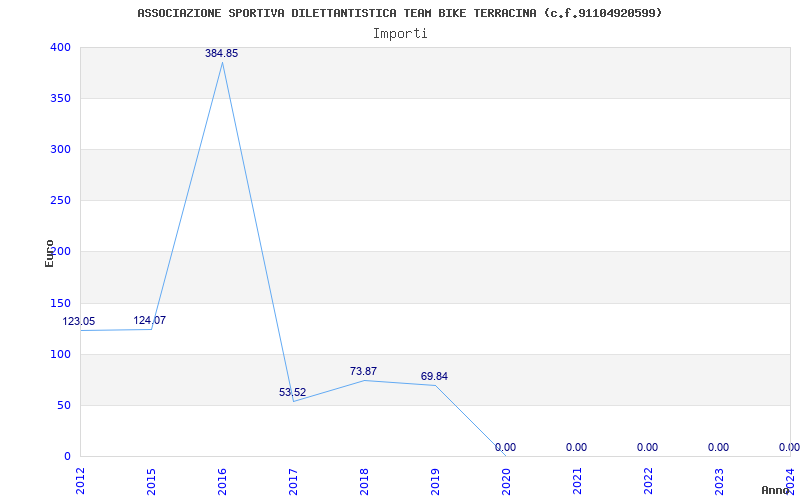Click the x-axis year 2012
Screen dimensions: 800x500
(80, 482)
